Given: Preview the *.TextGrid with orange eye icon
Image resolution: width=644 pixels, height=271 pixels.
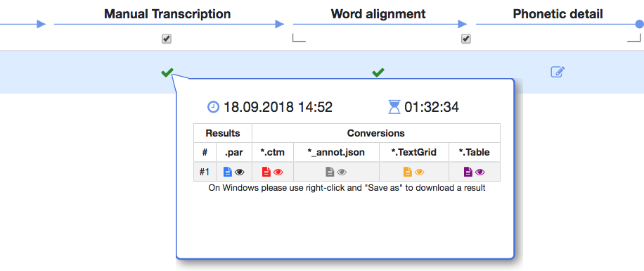Looking at the screenshot, I should tap(419, 172).
